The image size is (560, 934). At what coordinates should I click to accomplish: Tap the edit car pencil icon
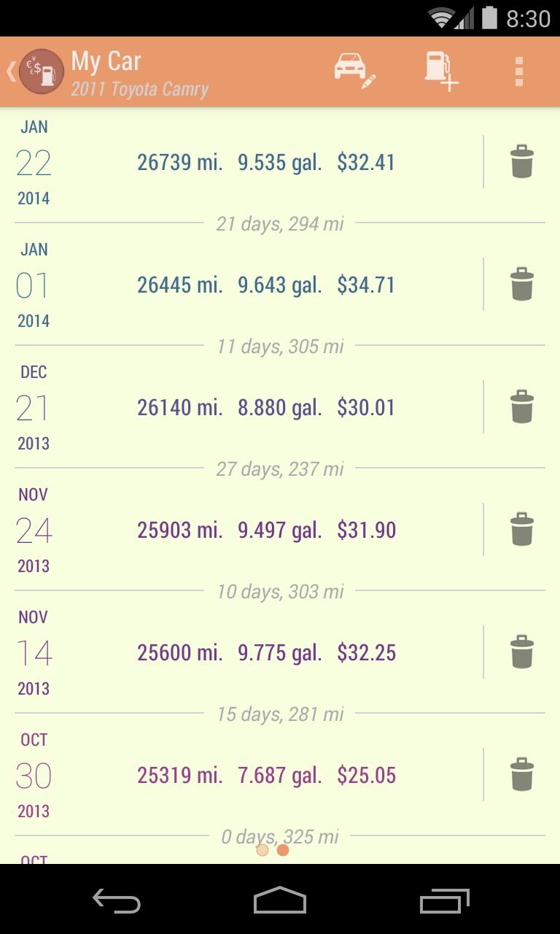pyautogui.click(x=354, y=72)
